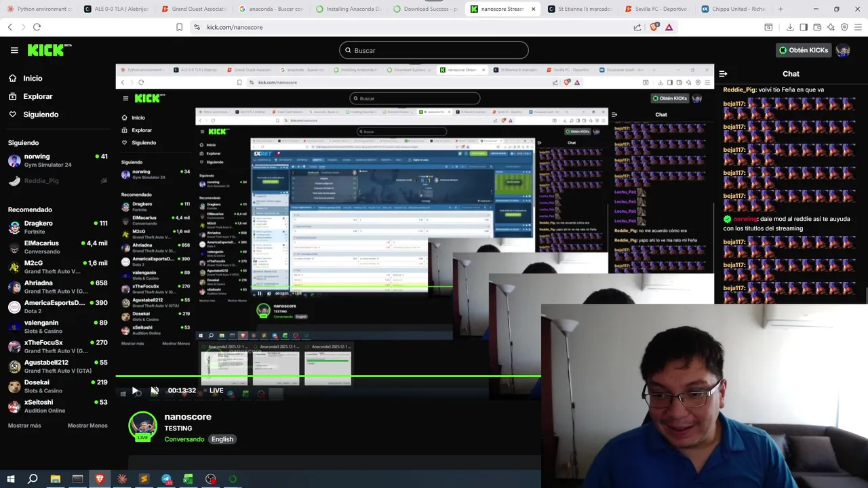Open ElMacarius recommended channel
This screenshot has height=488, width=868.
coord(58,247)
